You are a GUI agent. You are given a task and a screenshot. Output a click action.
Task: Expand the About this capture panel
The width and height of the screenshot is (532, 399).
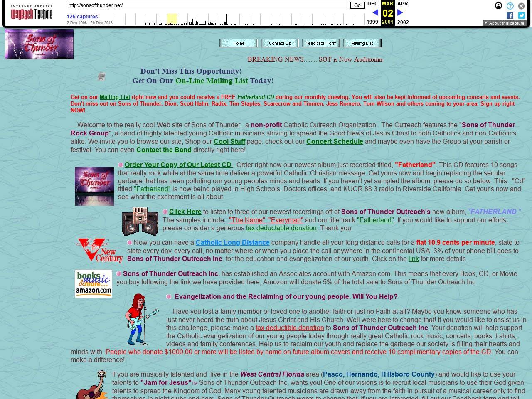click(x=504, y=23)
